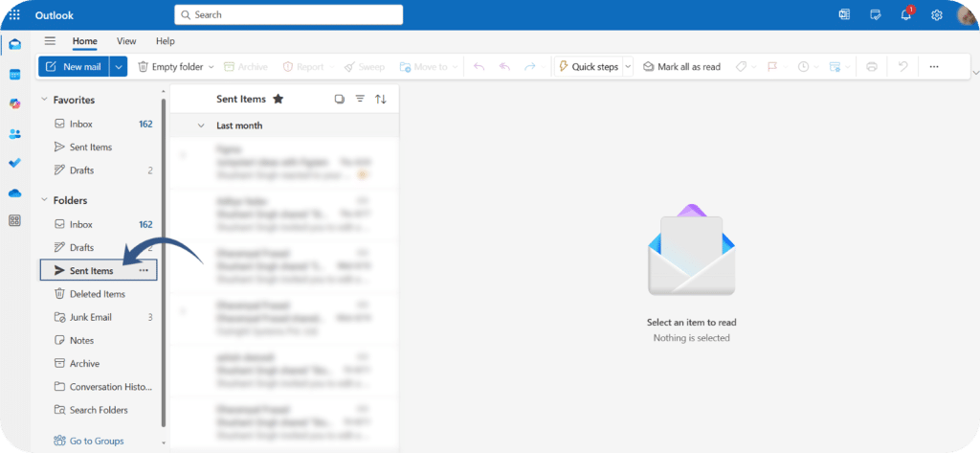This screenshot has height=453, width=980.
Task: Open the Settings gear
Action: pos(936,15)
